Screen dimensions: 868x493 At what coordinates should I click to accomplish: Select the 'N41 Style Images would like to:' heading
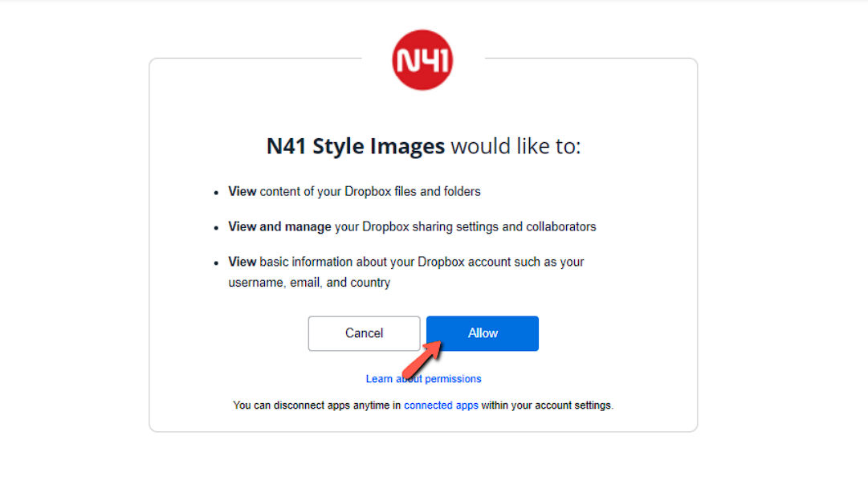pos(423,146)
